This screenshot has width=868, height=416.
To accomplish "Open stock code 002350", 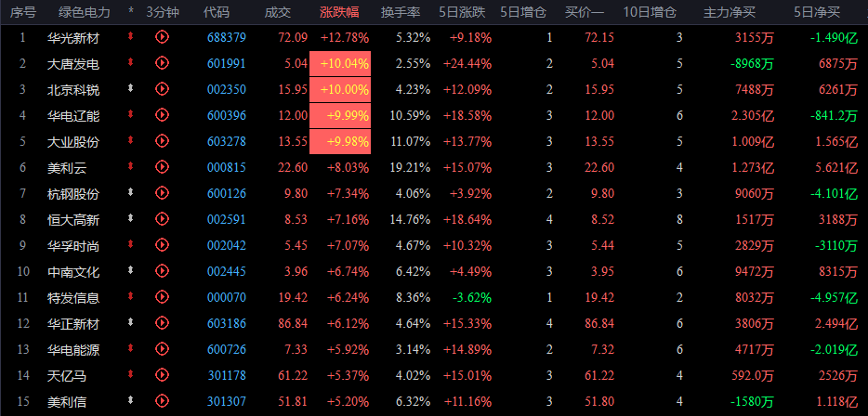I will click(227, 89).
